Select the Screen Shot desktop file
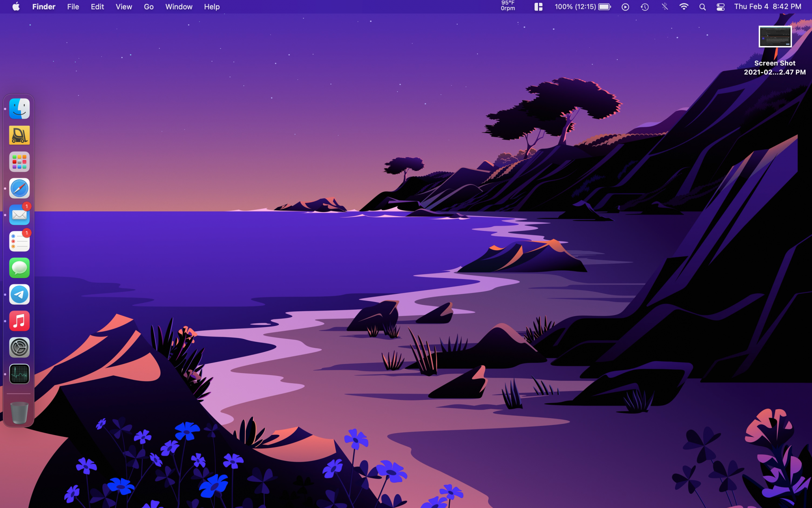Screen dimensions: 812x508 pyautogui.click(x=775, y=37)
